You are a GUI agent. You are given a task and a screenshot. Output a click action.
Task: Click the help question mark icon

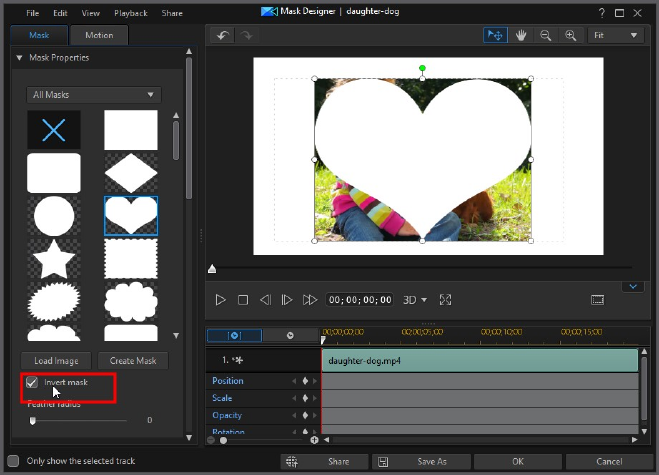[x=601, y=13]
